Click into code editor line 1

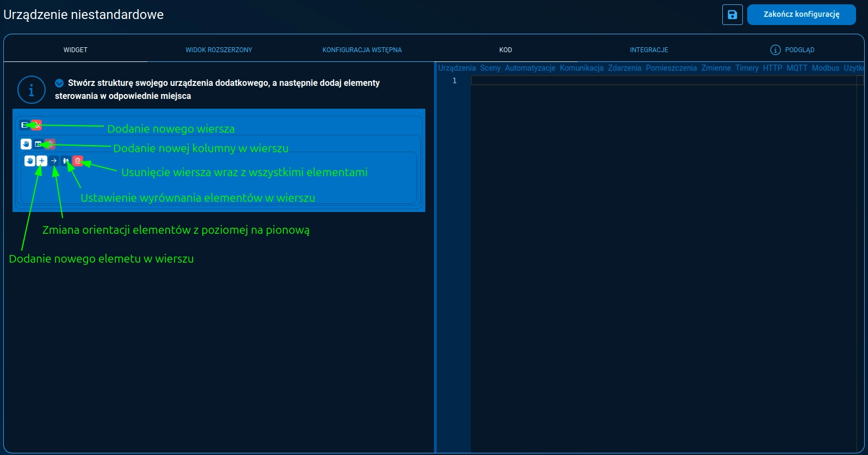[653, 81]
